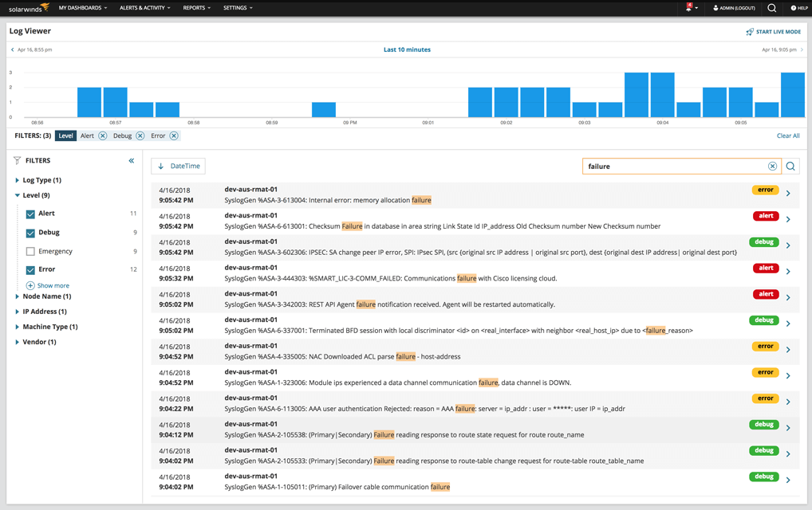
Task: Uncheck the Error level checkbox
Action: [30, 270]
